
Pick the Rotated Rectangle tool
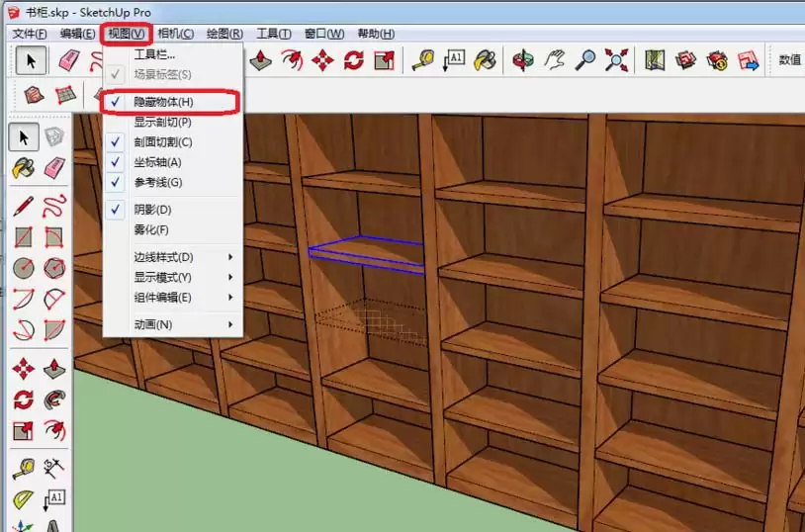(x=54, y=237)
